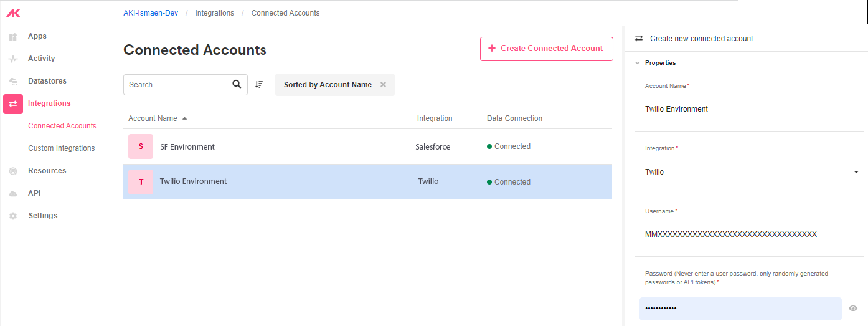868x326 pixels.
Task: Click the Twilio integration cell in table
Action: coord(428,181)
